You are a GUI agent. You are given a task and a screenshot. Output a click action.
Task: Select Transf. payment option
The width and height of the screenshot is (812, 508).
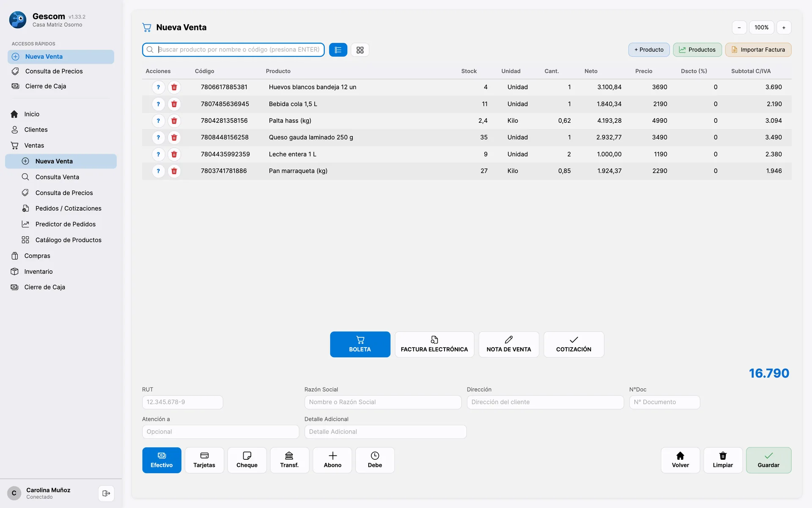[x=289, y=460]
